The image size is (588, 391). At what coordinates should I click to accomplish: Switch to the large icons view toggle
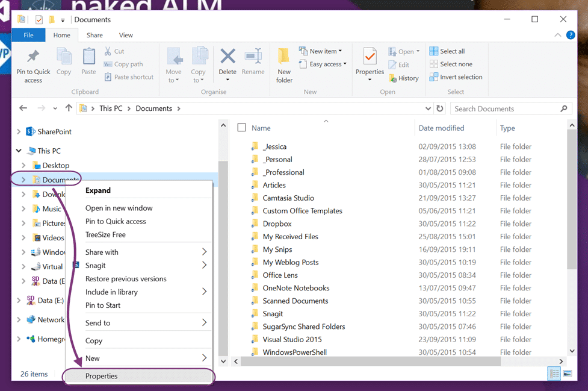point(568,374)
